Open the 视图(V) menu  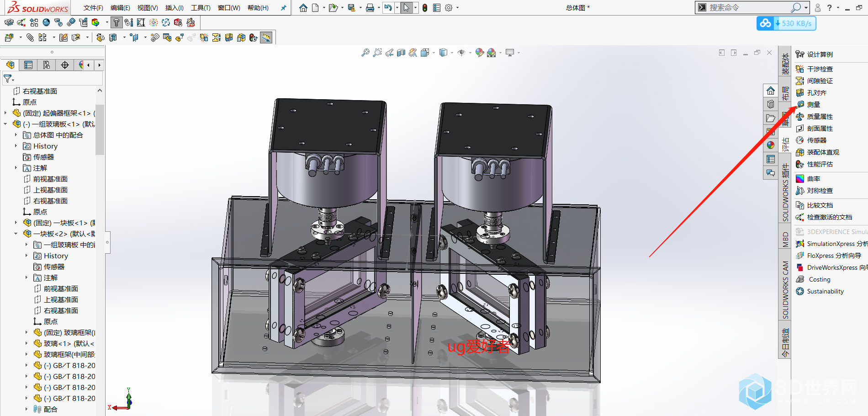tap(148, 8)
